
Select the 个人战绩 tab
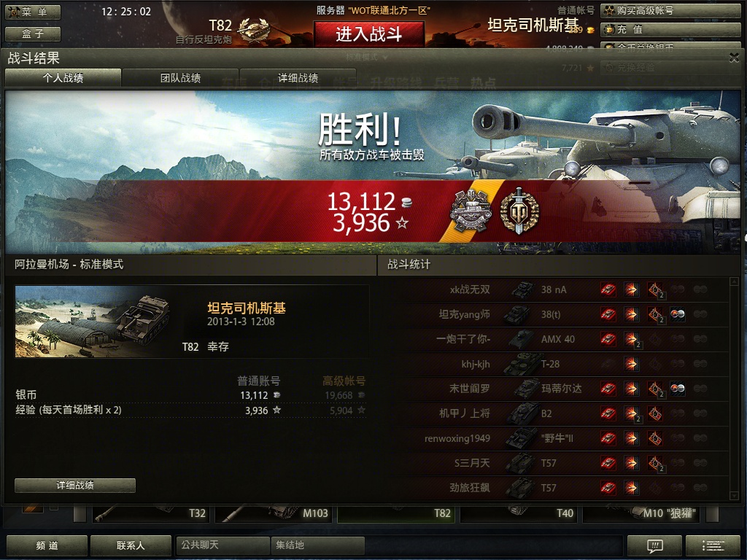point(63,77)
